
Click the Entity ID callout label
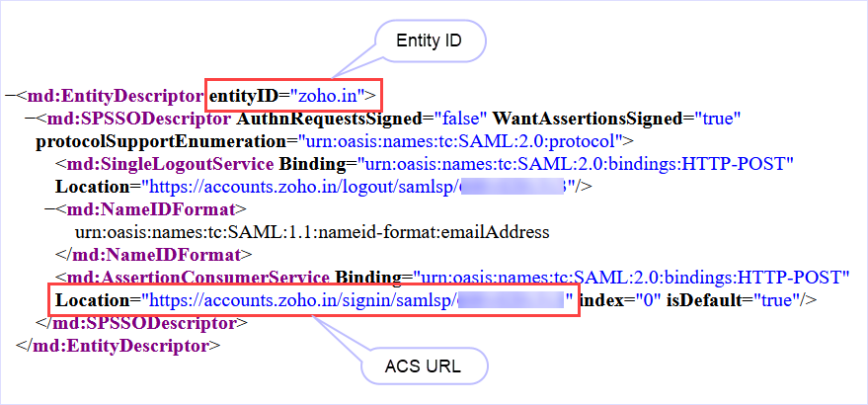(428, 42)
